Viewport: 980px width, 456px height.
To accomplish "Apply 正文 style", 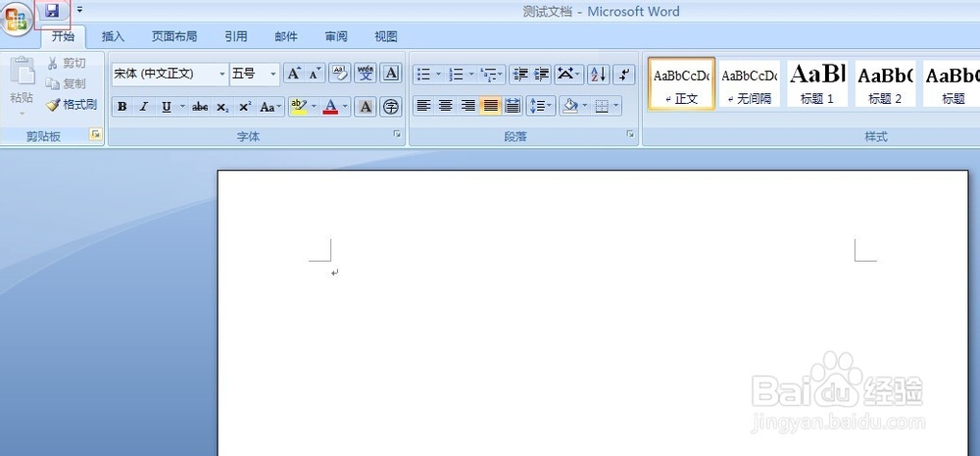I will 681,83.
